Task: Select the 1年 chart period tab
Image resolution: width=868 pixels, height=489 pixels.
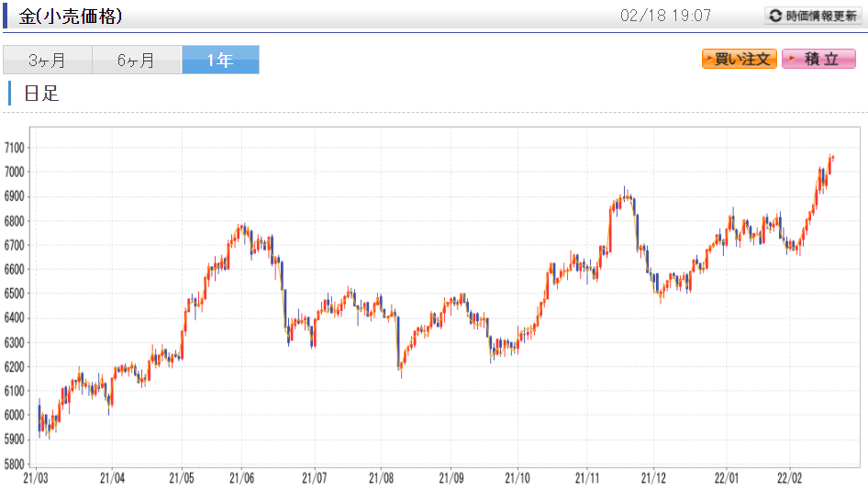Action: pyautogui.click(x=220, y=60)
